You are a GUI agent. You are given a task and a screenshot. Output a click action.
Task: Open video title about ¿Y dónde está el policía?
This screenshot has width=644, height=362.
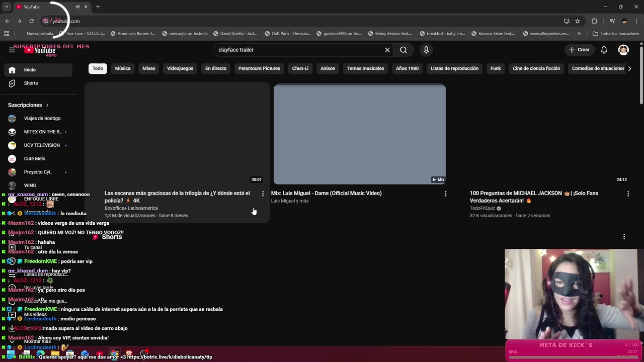click(x=177, y=197)
